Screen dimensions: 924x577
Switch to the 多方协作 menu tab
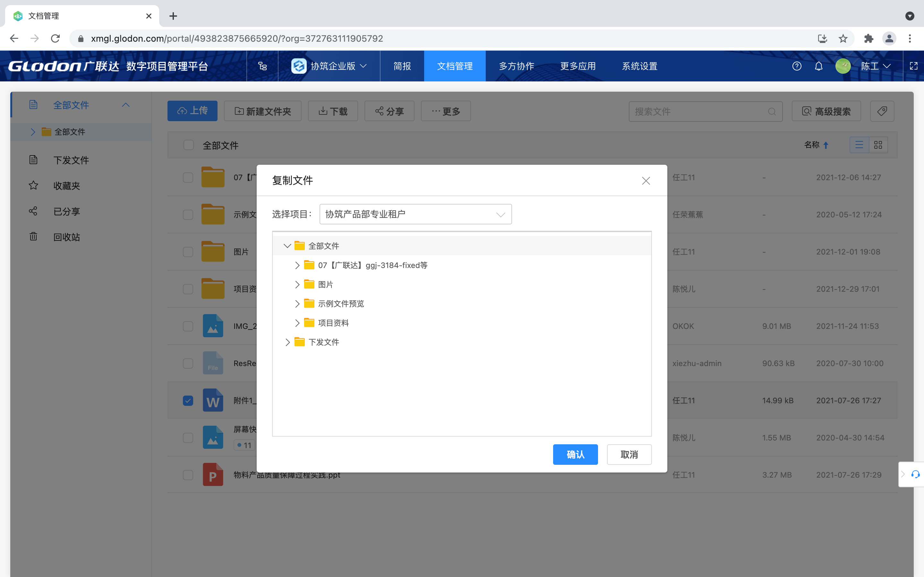[516, 66]
